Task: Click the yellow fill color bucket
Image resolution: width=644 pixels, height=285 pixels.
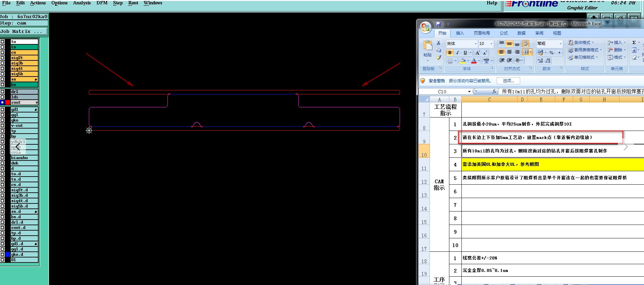Action: 463,61
